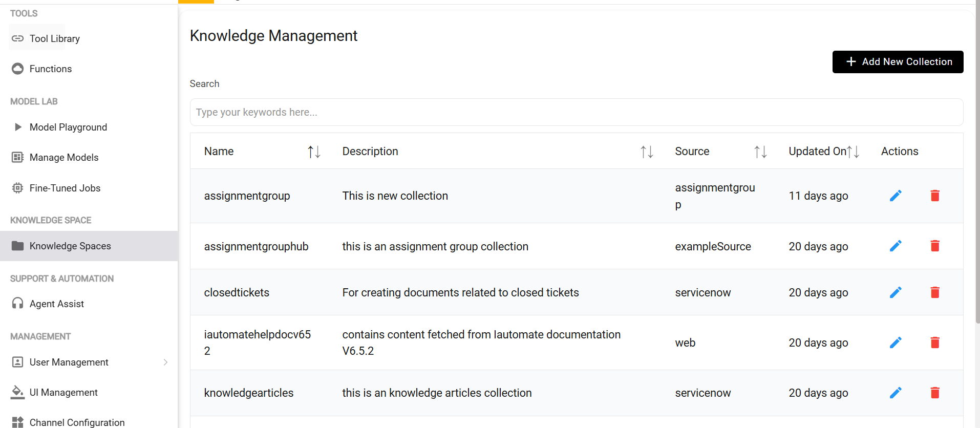Toggle sort order on Updated On
Screen dimensions: 980x428
point(853,152)
